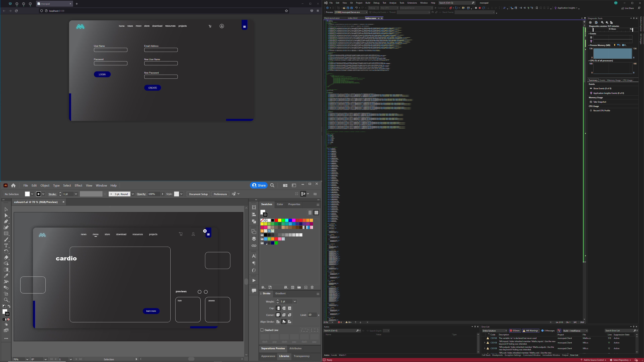Toggle the Dashed Line checkbox
The height and width of the screenshot is (362, 644).
(262, 330)
